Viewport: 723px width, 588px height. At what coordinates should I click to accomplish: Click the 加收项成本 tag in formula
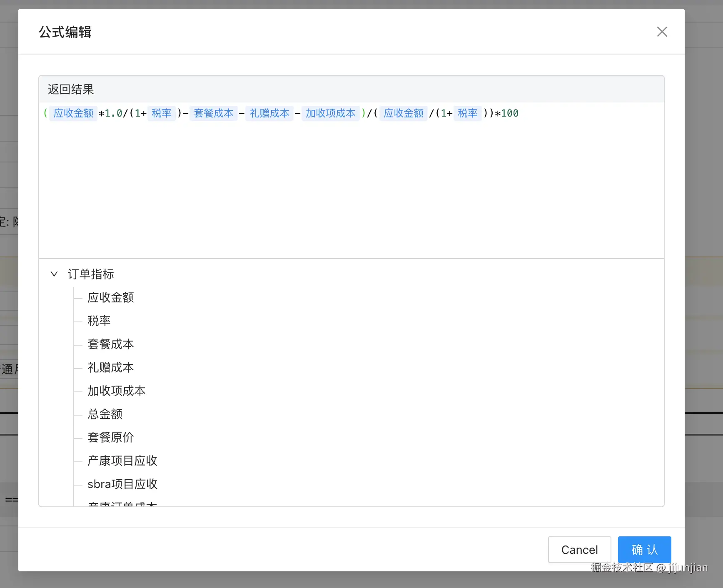(330, 113)
